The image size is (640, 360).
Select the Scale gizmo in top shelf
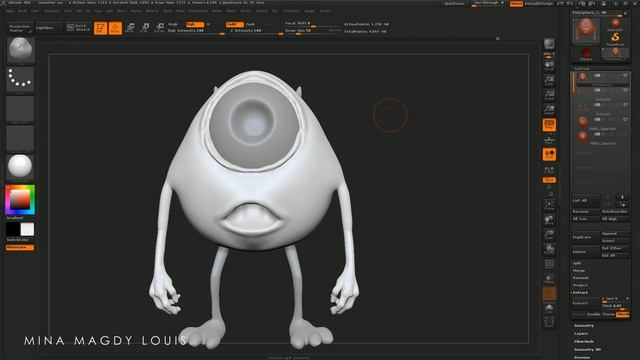click(x=145, y=28)
